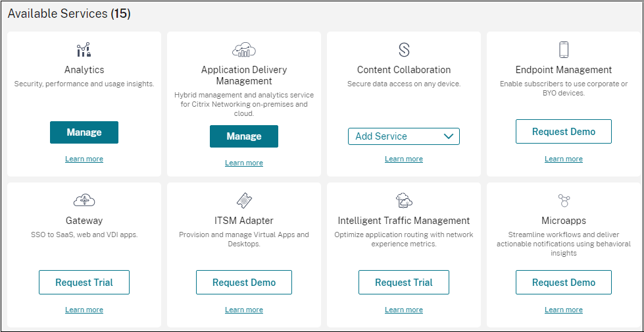Screen dimensions: 644x332
Task: Click the ITSM Adapter ticket icon
Action: pos(244,201)
